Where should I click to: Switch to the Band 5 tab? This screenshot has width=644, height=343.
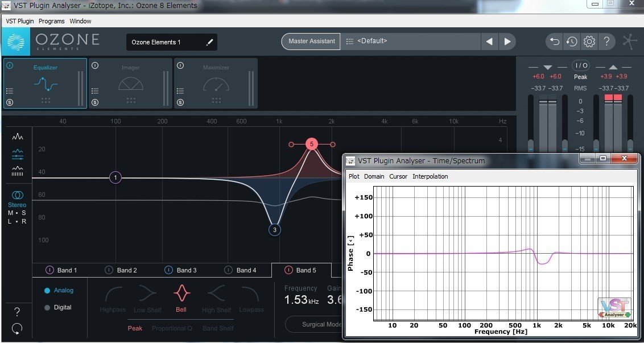[301, 270]
